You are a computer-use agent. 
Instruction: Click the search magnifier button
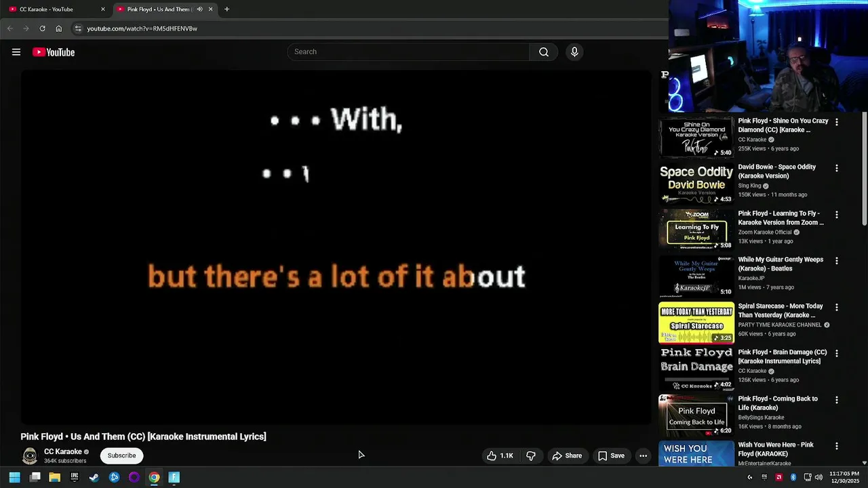tap(544, 52)
